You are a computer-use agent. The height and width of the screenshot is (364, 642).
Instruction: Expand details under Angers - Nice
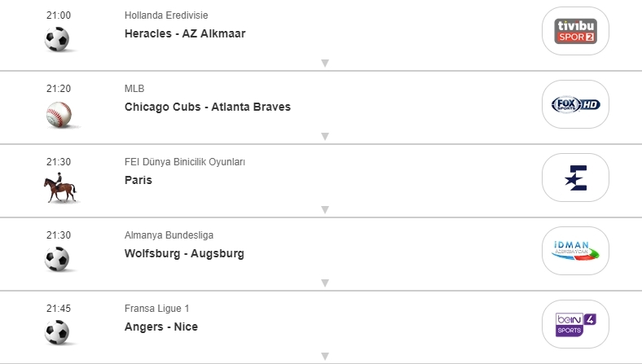[x=324, y=356]
